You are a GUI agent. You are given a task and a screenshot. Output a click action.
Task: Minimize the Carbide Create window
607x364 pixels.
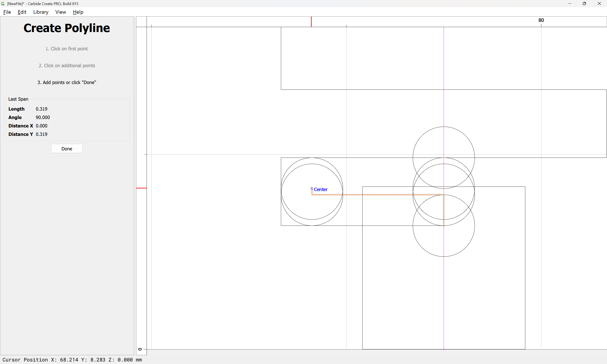pyautogui.click(x=570, y=4)
